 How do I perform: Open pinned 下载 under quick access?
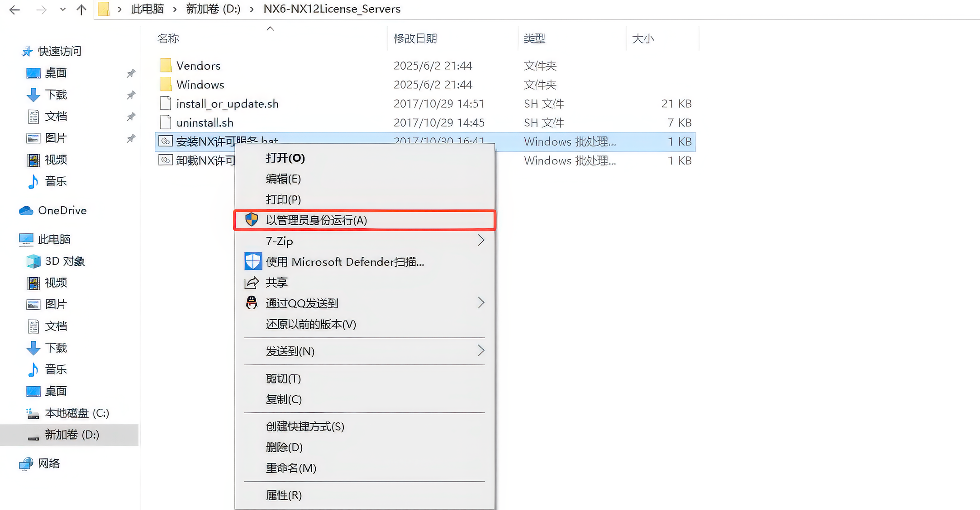(x=56, y=94)
